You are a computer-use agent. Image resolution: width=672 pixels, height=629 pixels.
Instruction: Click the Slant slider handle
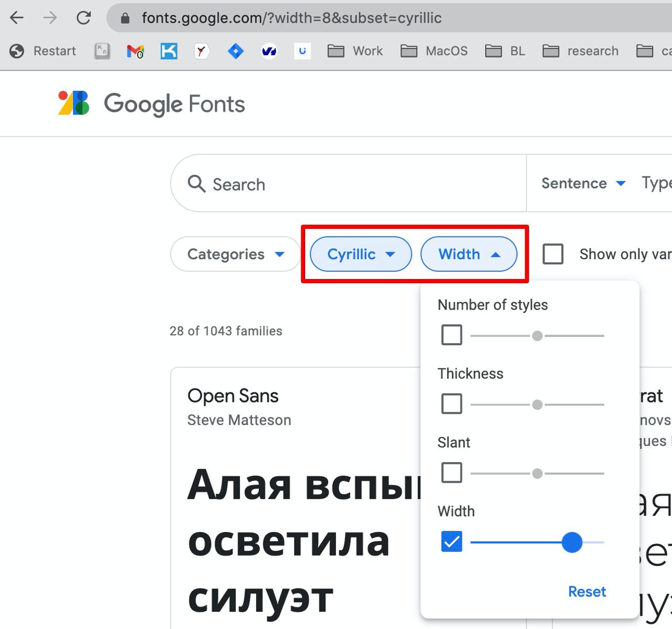(x=537, y=473)
